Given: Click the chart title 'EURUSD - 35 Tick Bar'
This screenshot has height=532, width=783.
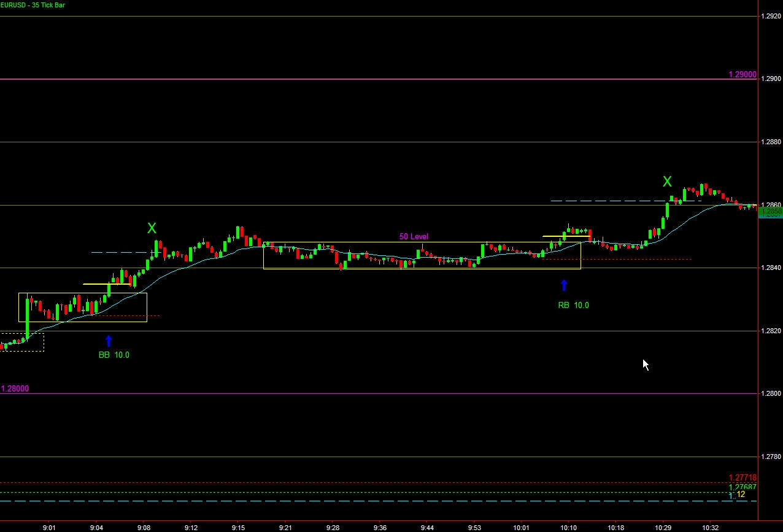Looking at the screenshot, I should coord(33,5).
